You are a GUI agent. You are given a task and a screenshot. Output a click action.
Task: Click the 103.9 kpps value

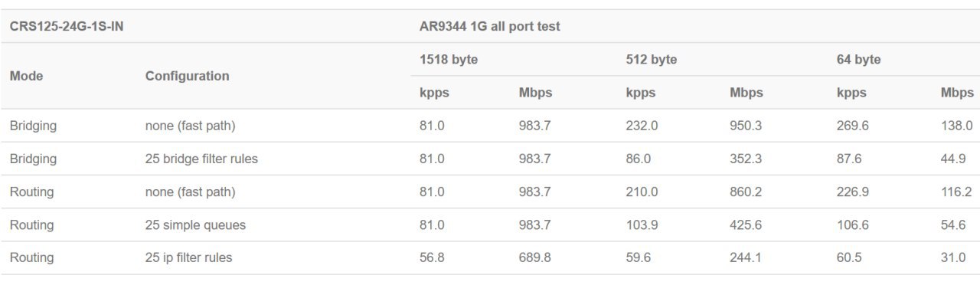(642, 224)
